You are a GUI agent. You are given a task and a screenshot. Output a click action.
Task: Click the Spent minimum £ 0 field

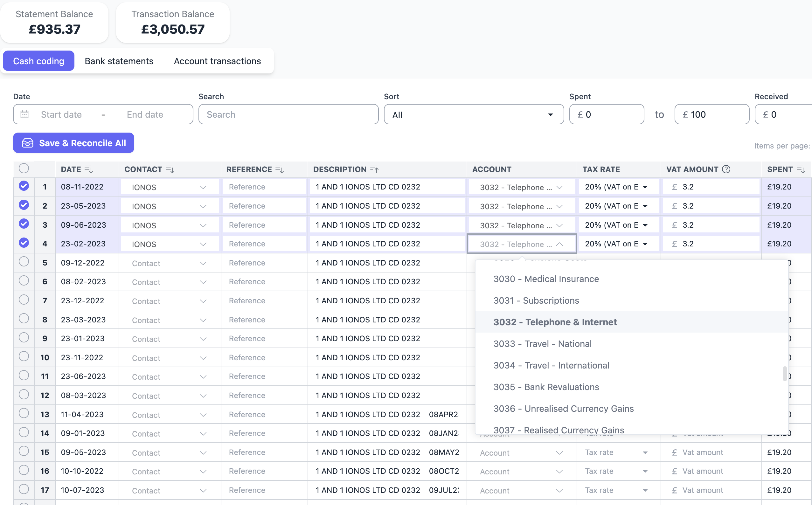606,114
